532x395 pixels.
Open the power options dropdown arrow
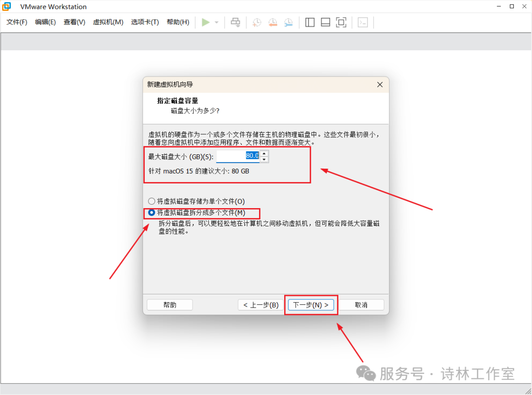217,22
